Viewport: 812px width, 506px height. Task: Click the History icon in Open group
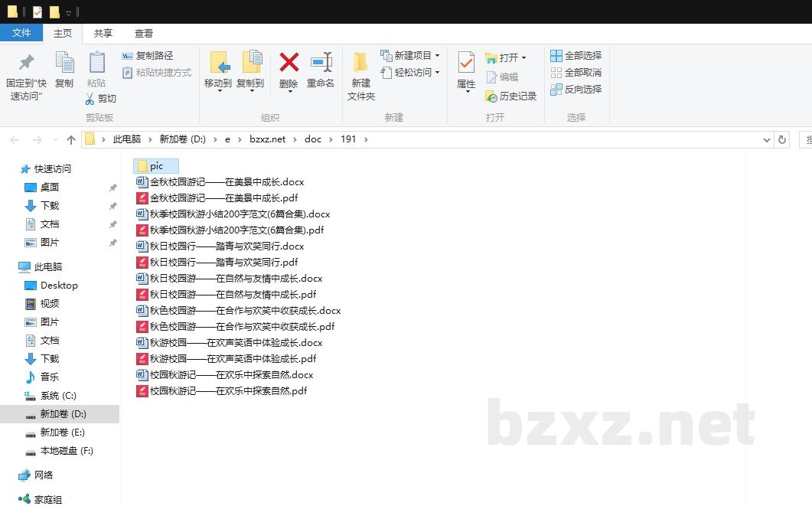pyautogui.click(x=491, y=96)
